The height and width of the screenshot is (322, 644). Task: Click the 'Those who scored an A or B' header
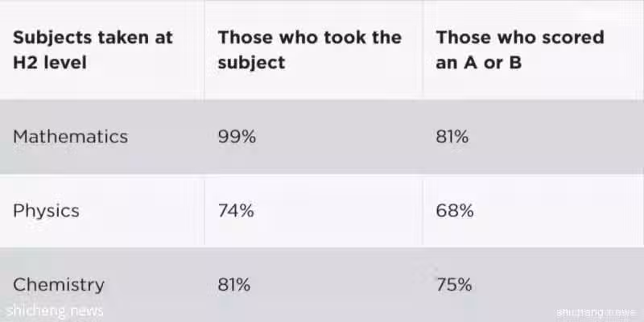(520, 50)
